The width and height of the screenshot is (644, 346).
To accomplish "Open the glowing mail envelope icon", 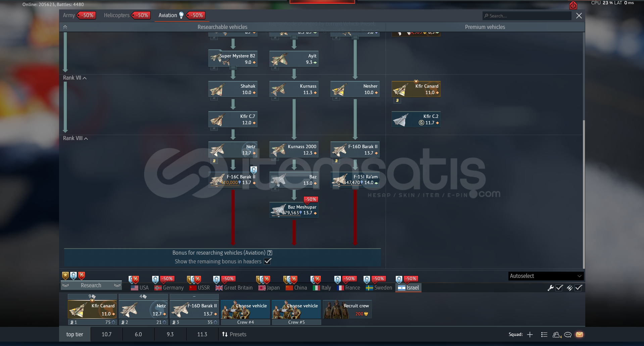I will 580,335.
